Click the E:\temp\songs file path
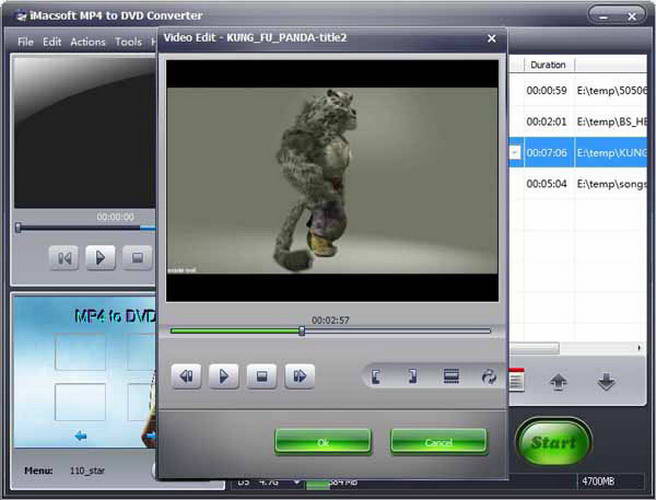Viewport: 656px width, 500px height. (x=612, y=184)
